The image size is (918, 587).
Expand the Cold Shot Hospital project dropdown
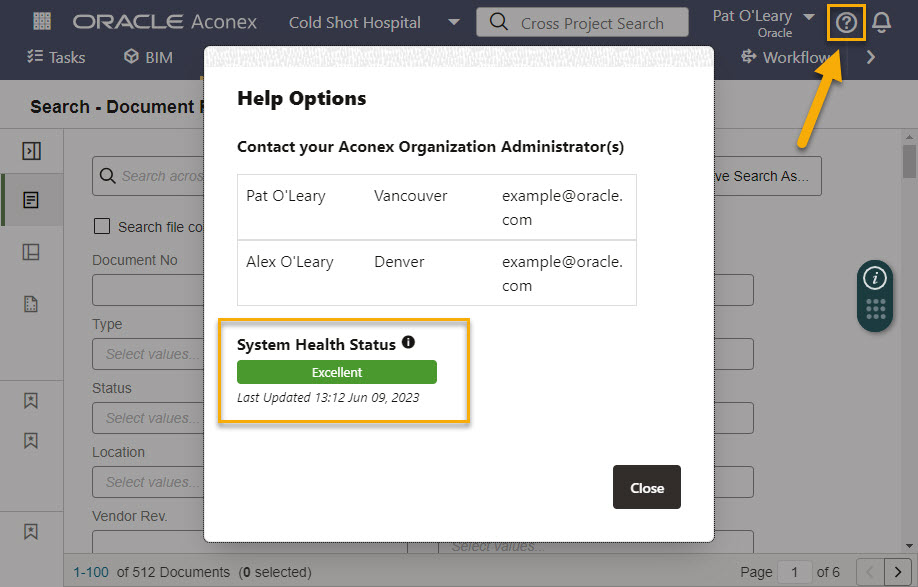coord(453,23)
